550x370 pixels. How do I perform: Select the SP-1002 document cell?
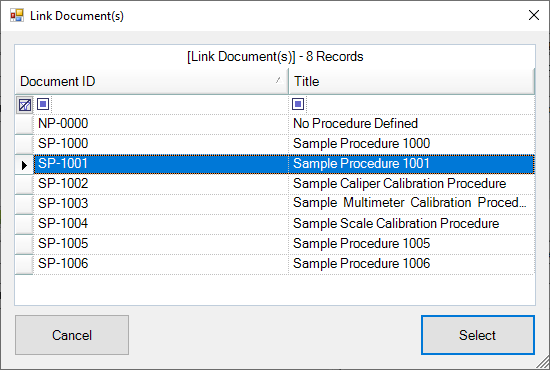tap(161, 184)
